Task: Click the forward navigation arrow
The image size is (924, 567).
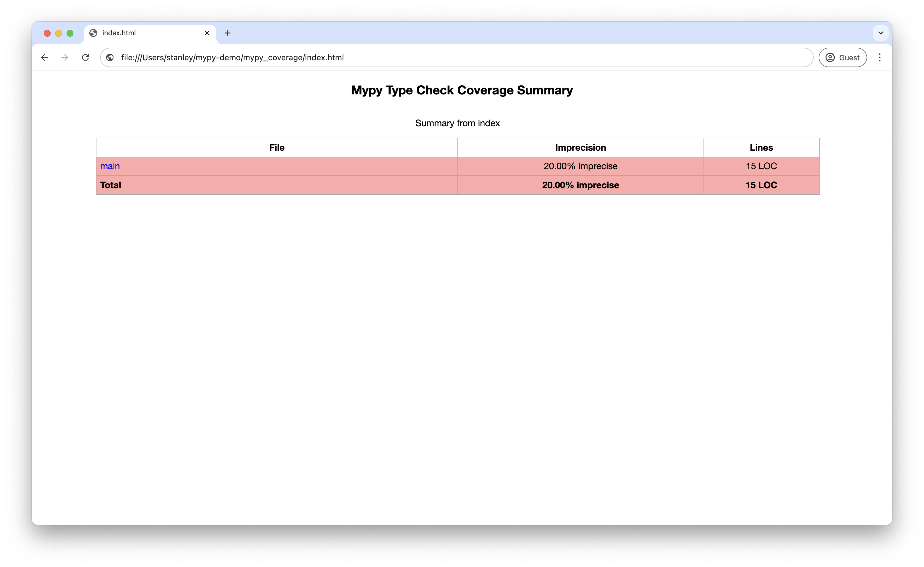Action: [64, 57]
